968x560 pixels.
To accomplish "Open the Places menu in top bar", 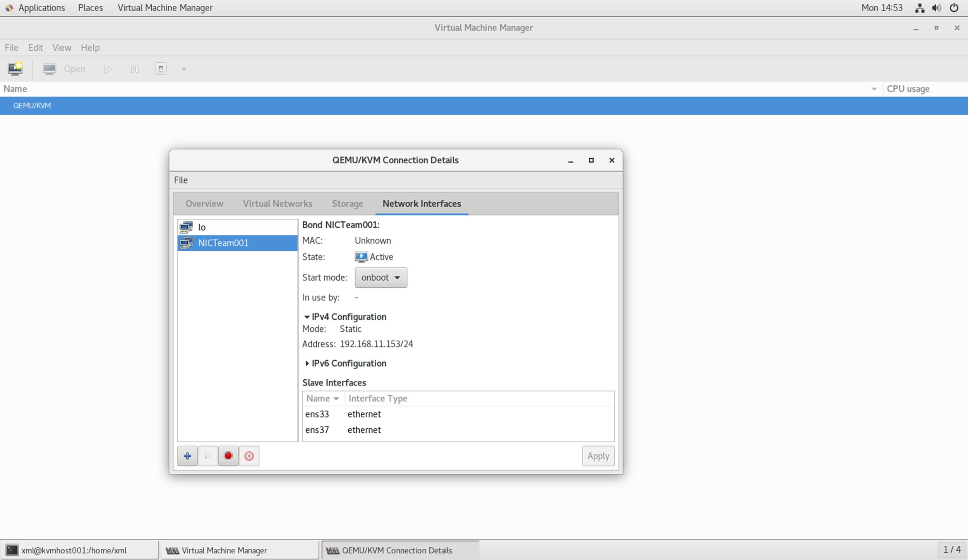I will click(x=91, y=8).
